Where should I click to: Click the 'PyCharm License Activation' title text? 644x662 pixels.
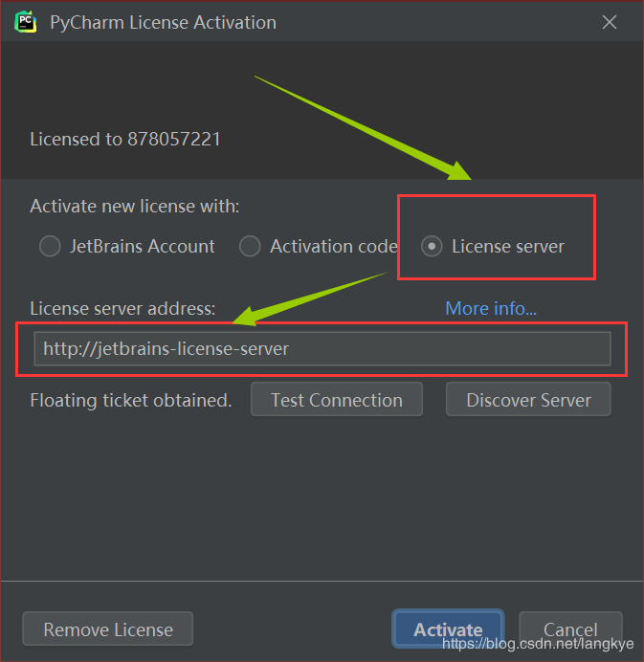[163, 22]
